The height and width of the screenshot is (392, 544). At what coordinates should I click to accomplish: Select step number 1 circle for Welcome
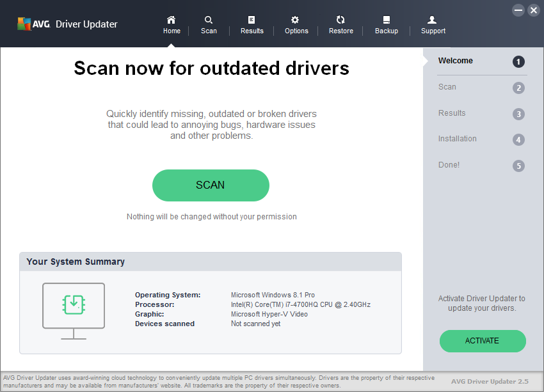coord(518,62)
